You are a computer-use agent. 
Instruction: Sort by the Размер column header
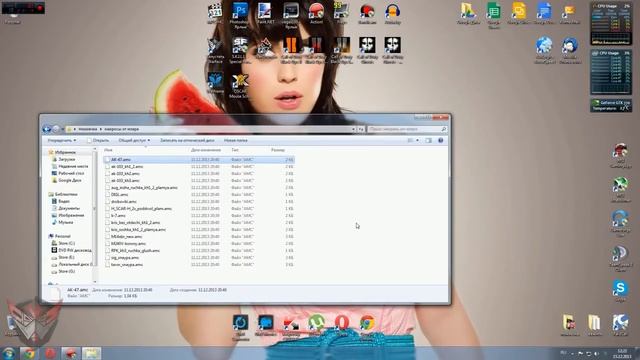pyautogui.click(x=278, y=150)
